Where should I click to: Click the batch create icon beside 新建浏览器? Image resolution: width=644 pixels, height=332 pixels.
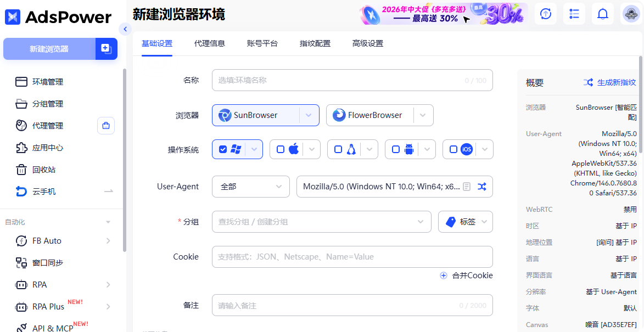[x=107, y=49]
